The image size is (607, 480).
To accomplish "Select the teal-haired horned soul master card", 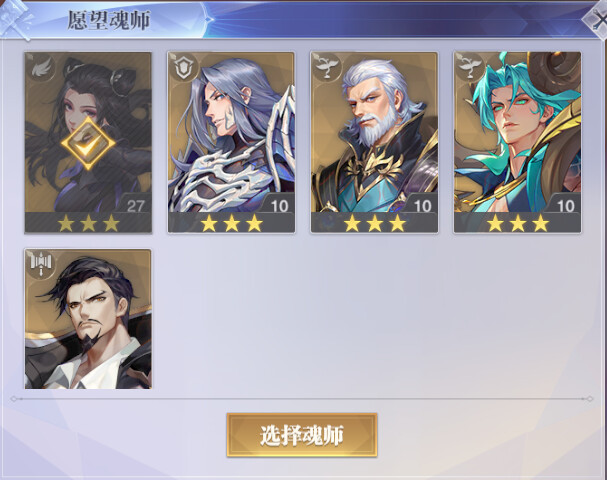I will click(x=518, y=142).
